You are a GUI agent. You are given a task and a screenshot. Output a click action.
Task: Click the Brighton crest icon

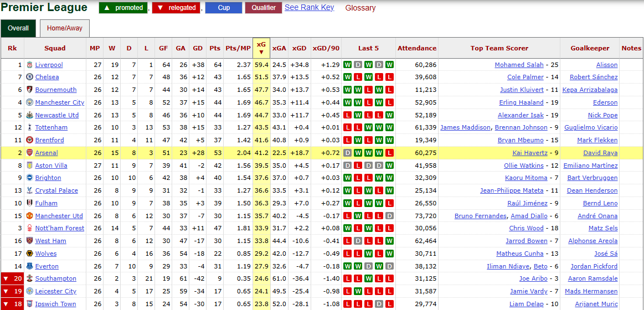pyautogui.click(x=29, y=178)
